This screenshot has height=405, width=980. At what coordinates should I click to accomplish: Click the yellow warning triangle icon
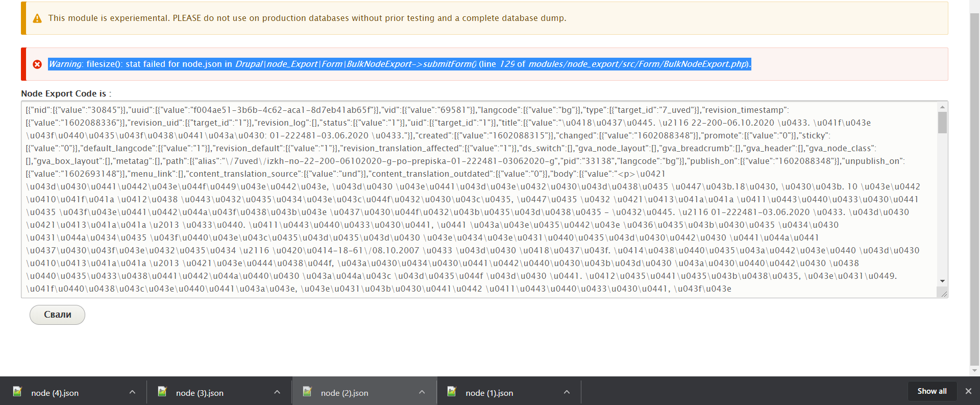[x=37, y=18]
